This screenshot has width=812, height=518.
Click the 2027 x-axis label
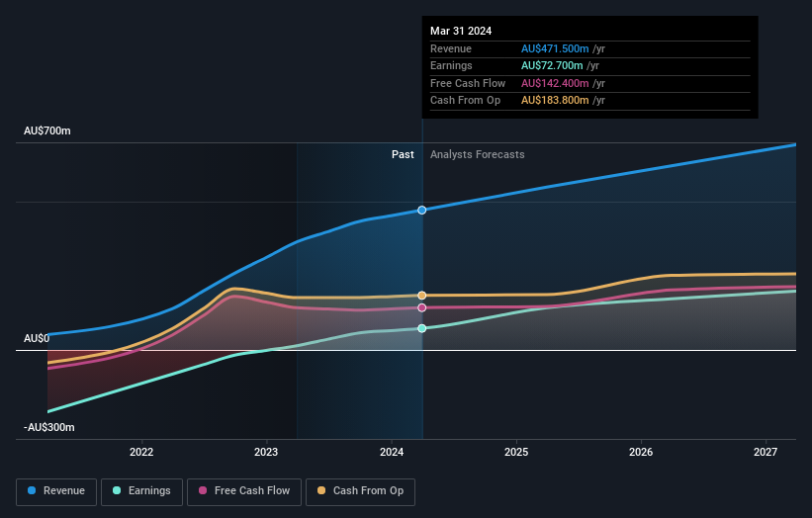766,452
